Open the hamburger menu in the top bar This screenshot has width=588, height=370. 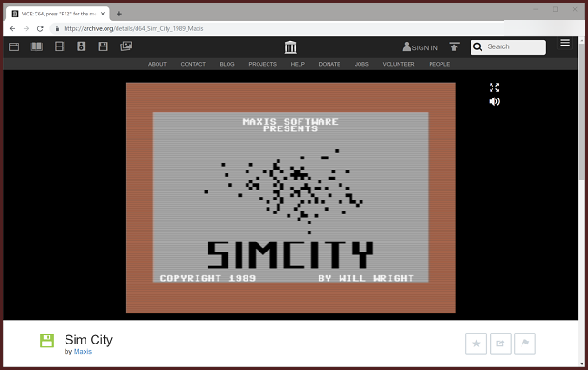(565, 43)
